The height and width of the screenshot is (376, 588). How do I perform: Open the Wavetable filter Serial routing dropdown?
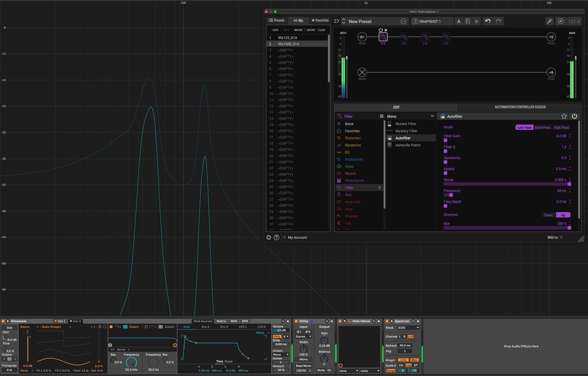tap(120, 349)
